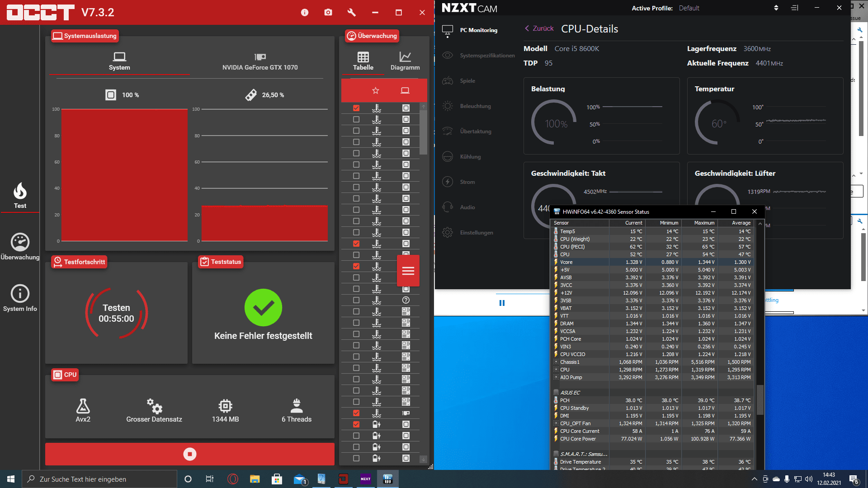Uncheck the checkbox in the GPU-icon sensor row

(x=356, y=413)
